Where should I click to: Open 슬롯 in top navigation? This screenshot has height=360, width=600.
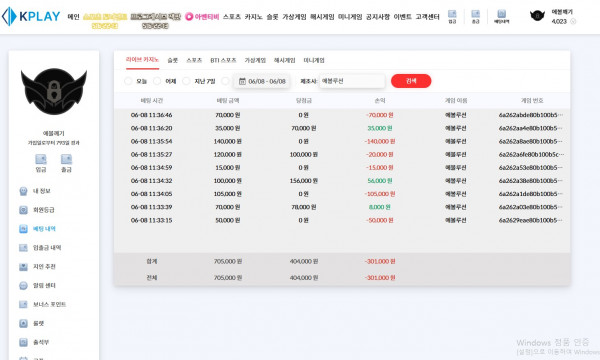272,17
